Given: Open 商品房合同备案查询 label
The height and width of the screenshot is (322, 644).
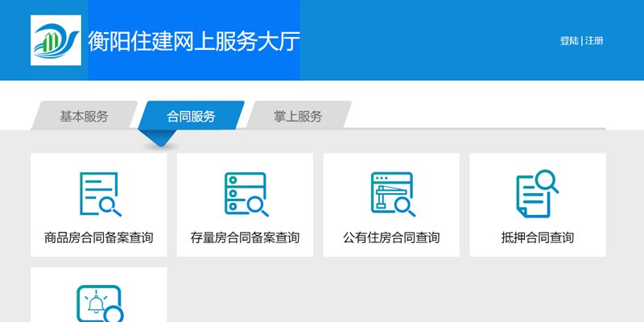Looking at the screenshot, I should click(98, 237).
